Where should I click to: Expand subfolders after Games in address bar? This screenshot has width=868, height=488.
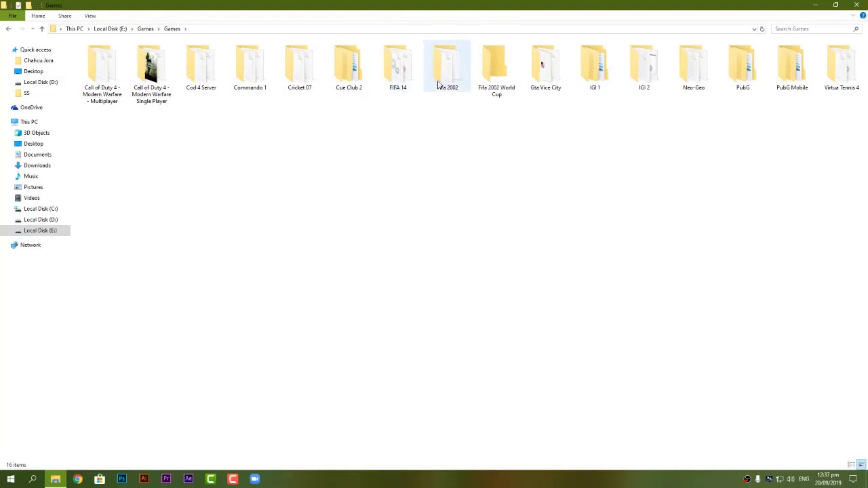pyautogui.click(x=185, y=28)
